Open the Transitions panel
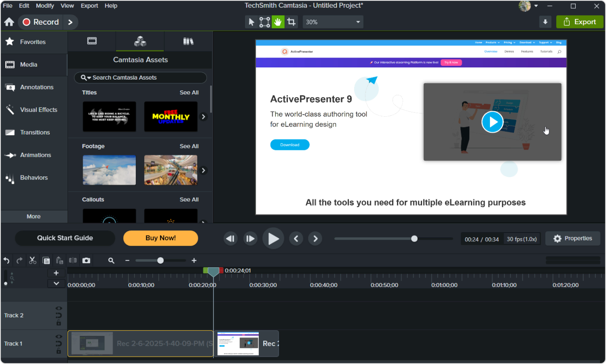 [x=34, y=132]
